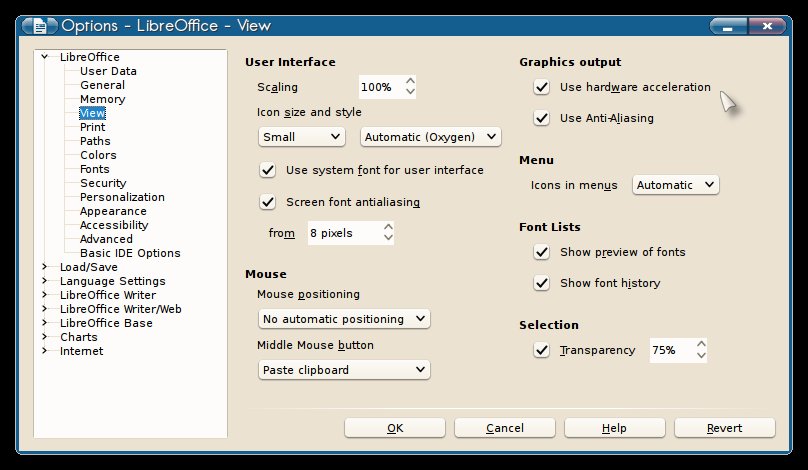Screen dimensions: 808x470
Task: Expand the Load/Save tree node
Action: 44,267
